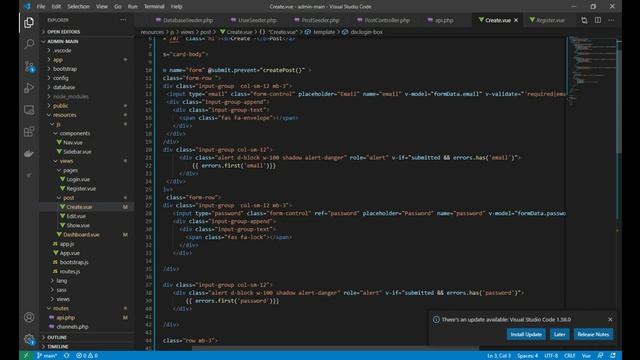This screenshot has height=360, width=640.
Task: Open editor more actions ellipsis
Action: [x=611, y=20]
